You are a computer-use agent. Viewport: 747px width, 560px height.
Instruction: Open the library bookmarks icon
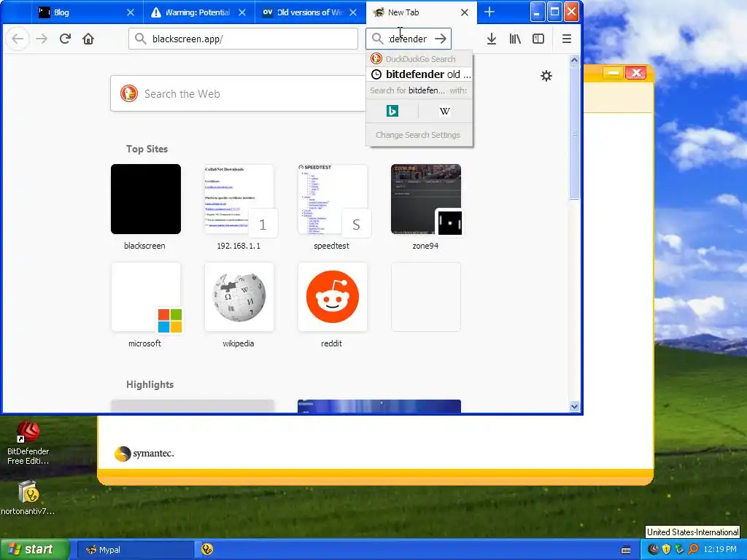pyautogui.click(x=515, y=39)
